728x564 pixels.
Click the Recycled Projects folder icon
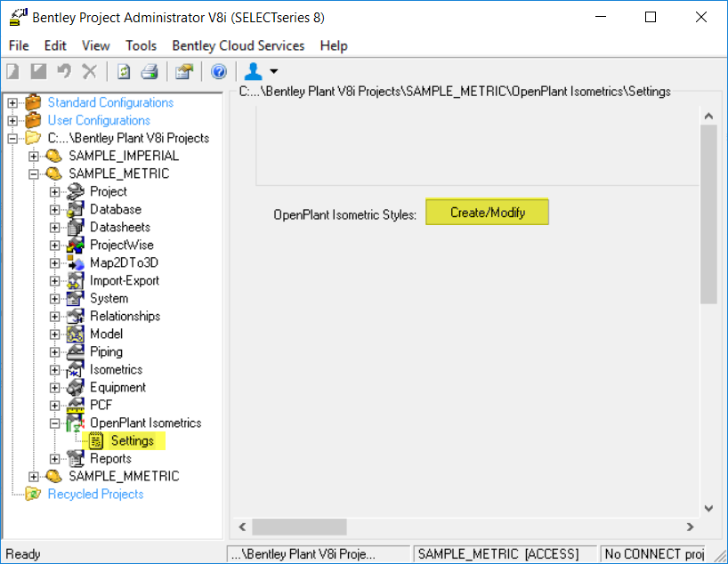(33, 494)
